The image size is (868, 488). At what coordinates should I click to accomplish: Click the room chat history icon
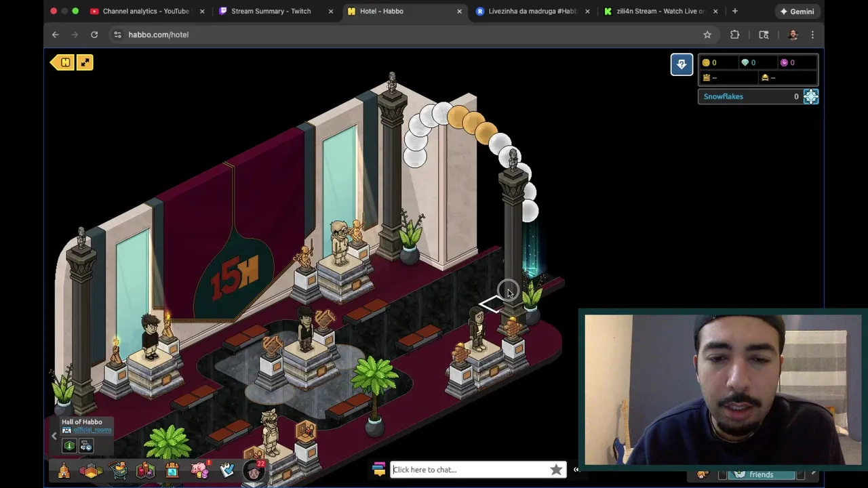coord(86,445)
